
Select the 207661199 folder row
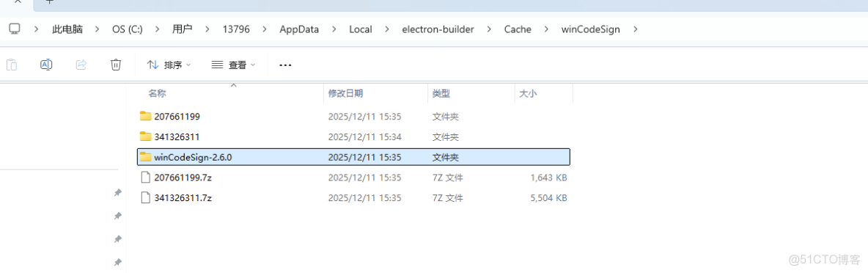click(x=354, y=116)
